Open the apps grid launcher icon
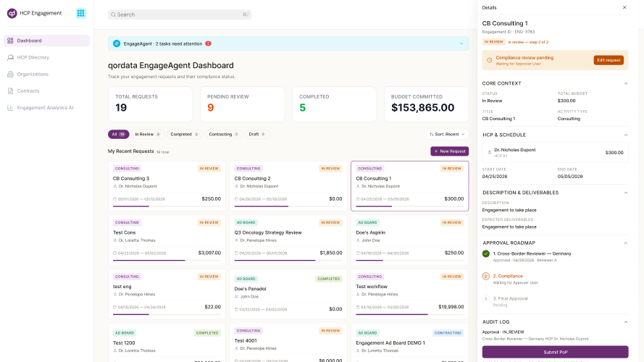 point(81,13)
